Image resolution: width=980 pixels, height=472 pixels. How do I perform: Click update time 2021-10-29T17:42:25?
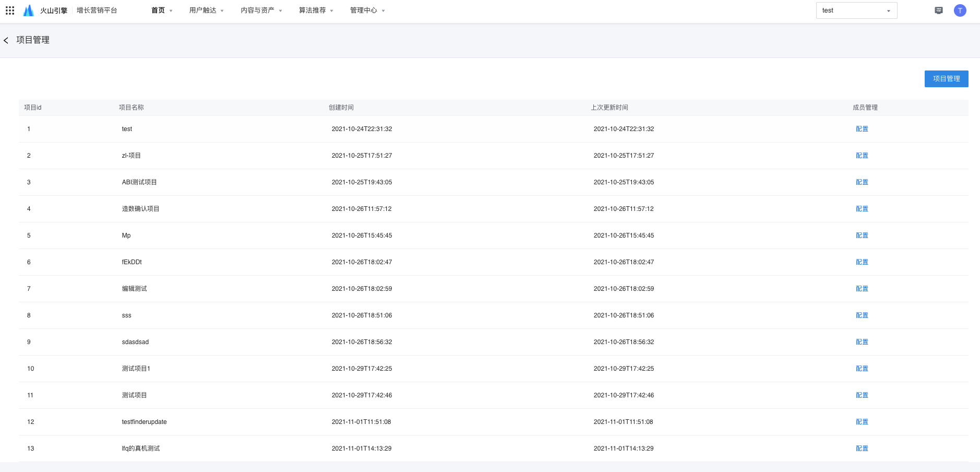624,369
